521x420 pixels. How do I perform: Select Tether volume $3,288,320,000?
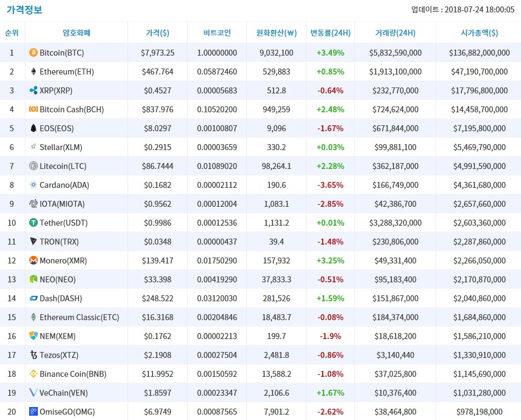pyautogui.click(x=396, y=223)
